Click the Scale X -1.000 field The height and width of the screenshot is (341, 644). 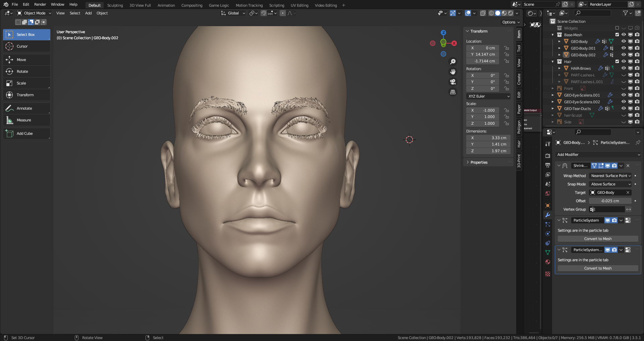(x=483, y=110)
